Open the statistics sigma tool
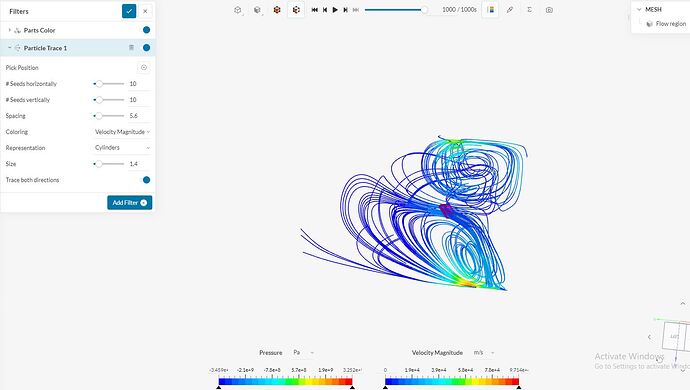 point(529,10)
